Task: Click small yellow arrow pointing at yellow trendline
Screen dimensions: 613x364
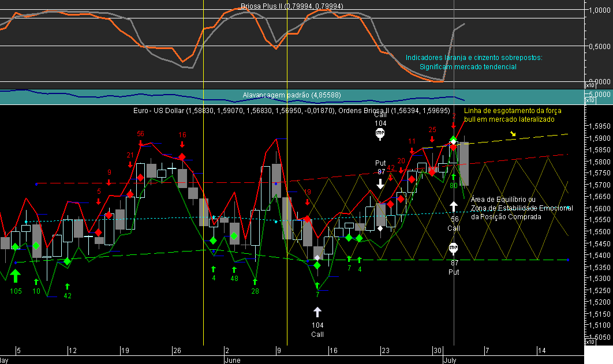Action: tap(513, 134)
